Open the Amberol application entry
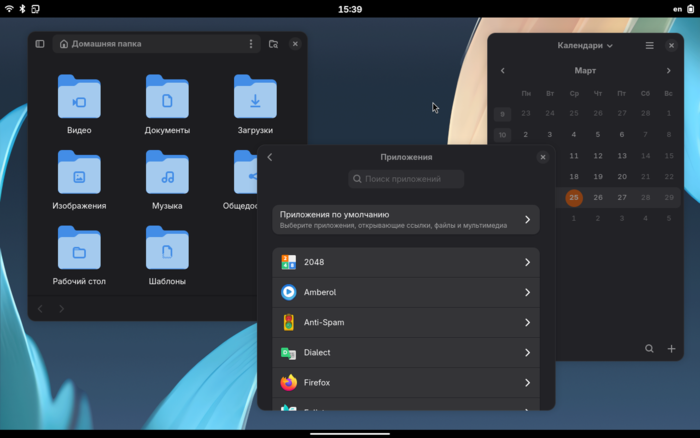Screen dimensions: 700x438 [x=406, y=293]
